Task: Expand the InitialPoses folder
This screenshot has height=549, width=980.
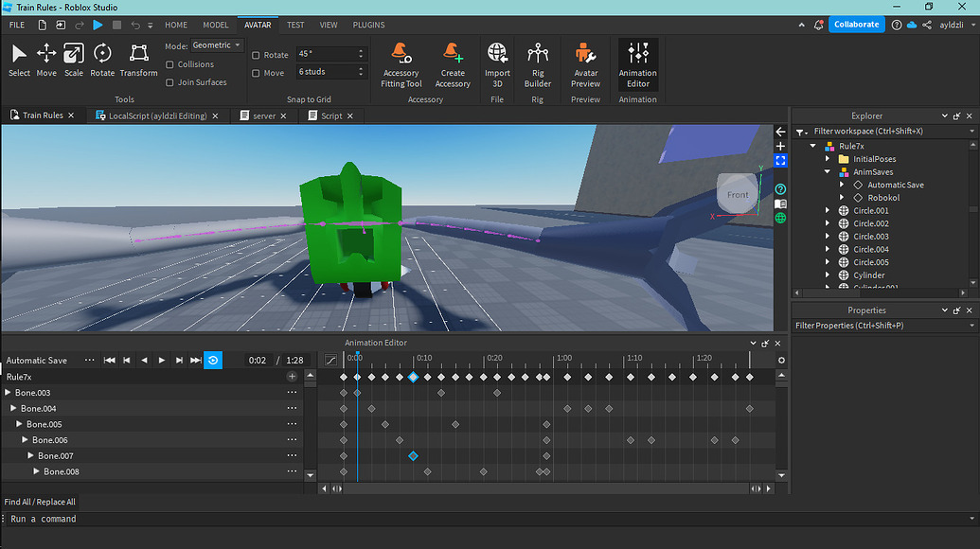Action: tap(828, 159)
